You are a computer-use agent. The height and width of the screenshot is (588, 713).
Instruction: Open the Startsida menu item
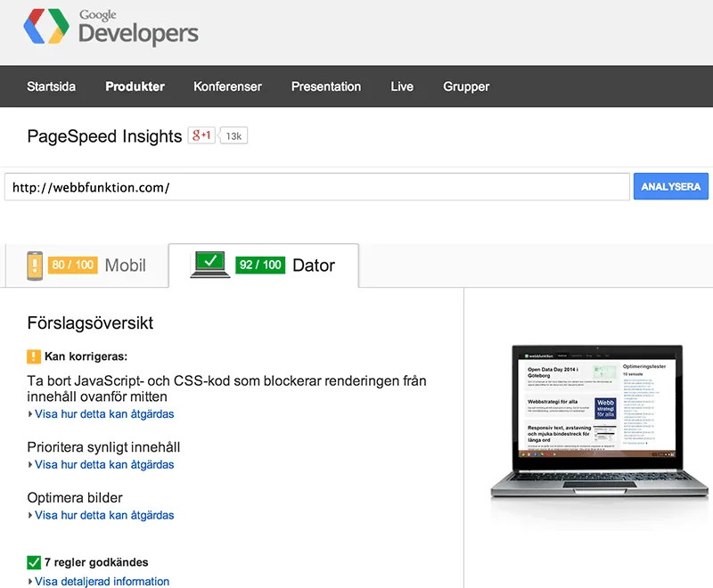coord(52,86)
